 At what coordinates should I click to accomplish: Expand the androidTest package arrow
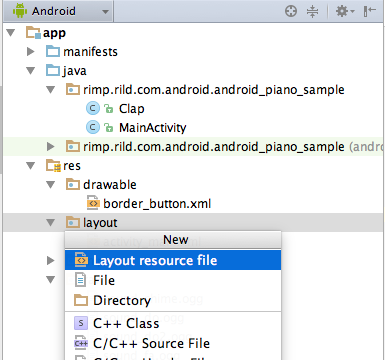click(51, 146)
